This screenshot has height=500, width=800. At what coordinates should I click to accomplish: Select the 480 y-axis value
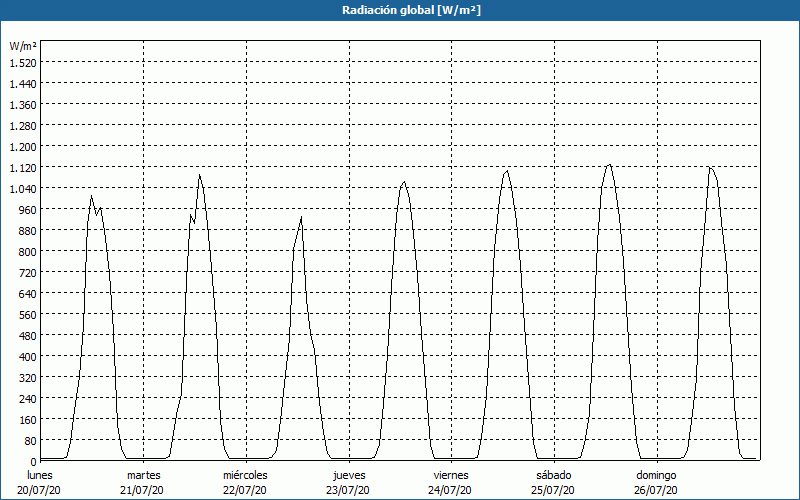(x=28, y=336)
